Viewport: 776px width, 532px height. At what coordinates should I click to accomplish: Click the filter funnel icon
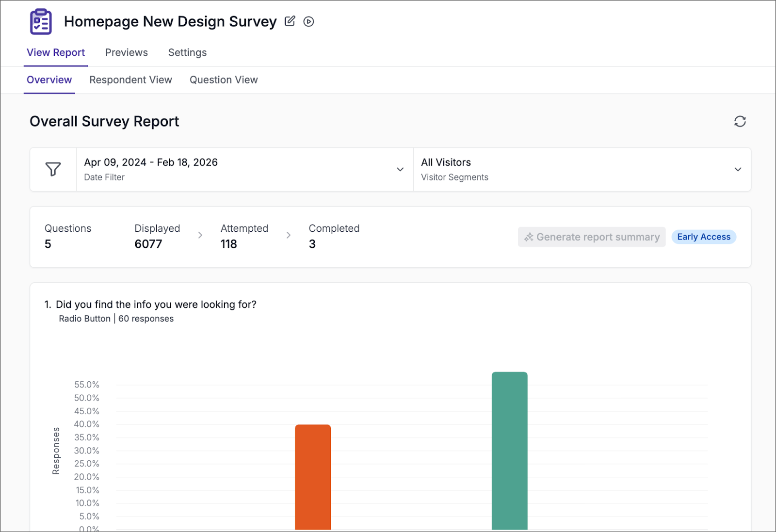tap(53, 169)
